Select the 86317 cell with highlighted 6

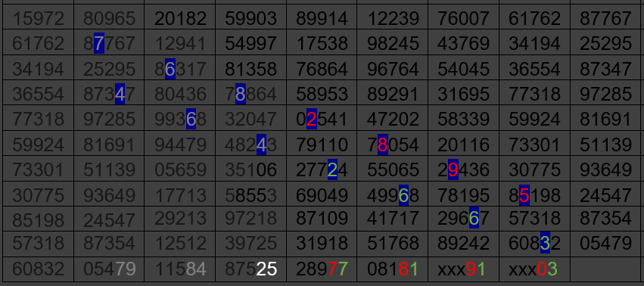tap(180, 68)
